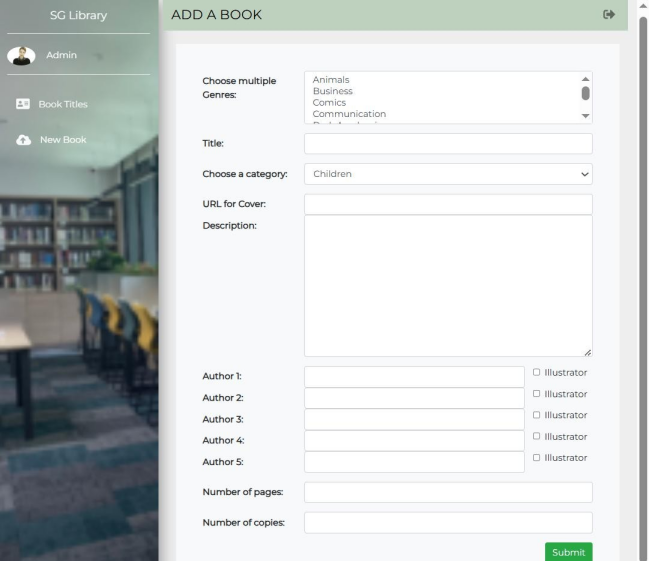Open SG Library home link
Screen dimensions: 649x561
click(x=78, y=15)
